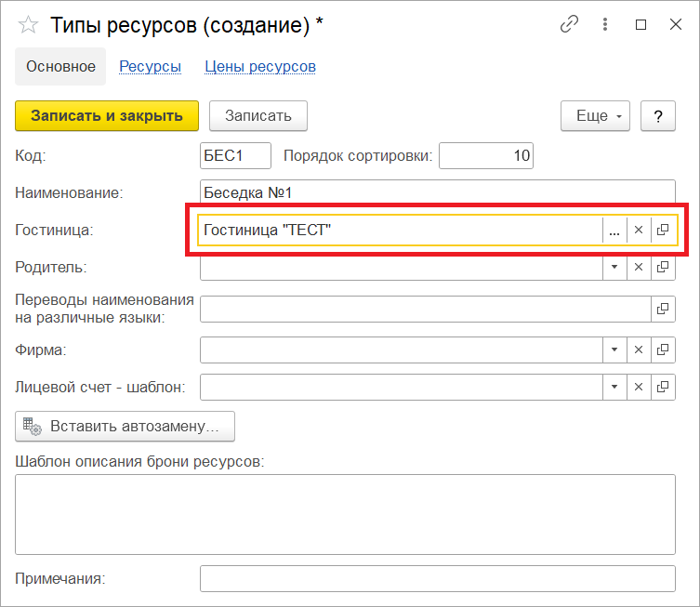This screenshot has height=607, width=700.
Task: Clear the Лицевой счет - шаблон field
Action: [x=639, y=387]
